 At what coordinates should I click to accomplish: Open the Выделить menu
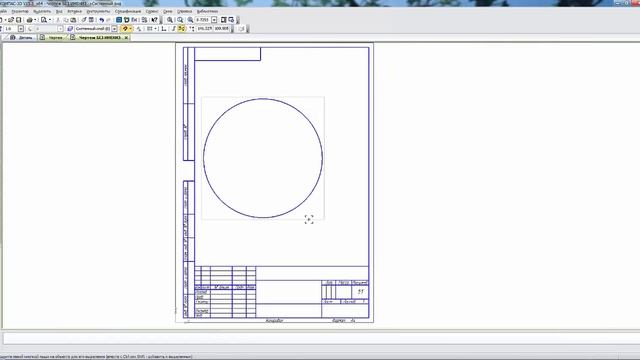42,11
